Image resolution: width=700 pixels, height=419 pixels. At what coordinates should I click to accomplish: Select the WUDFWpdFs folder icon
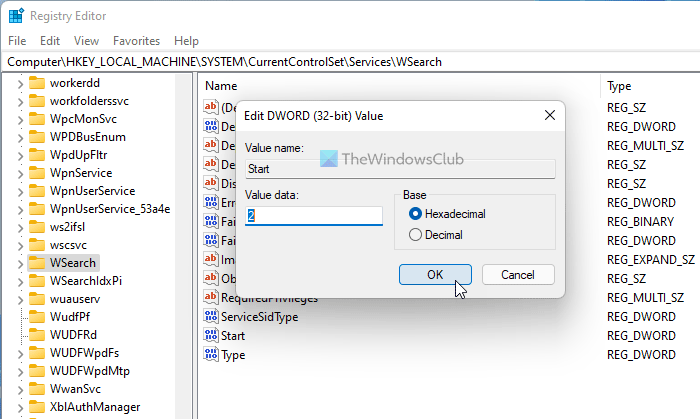[37, 353]
